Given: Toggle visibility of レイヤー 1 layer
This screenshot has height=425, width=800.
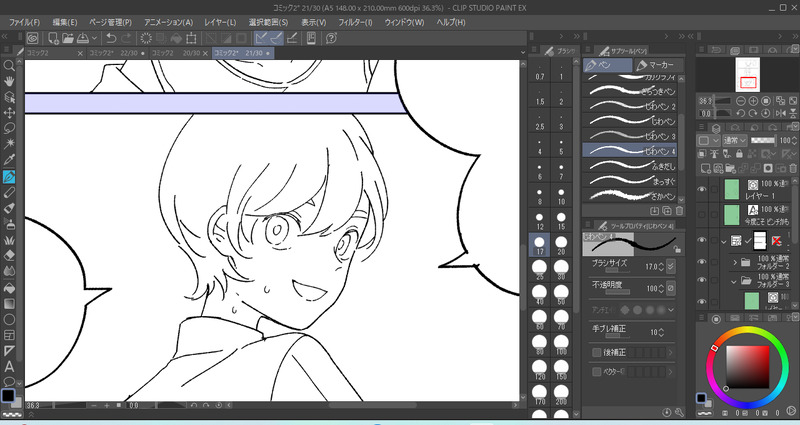Looking at the screenshot, I should pos(702,189).
